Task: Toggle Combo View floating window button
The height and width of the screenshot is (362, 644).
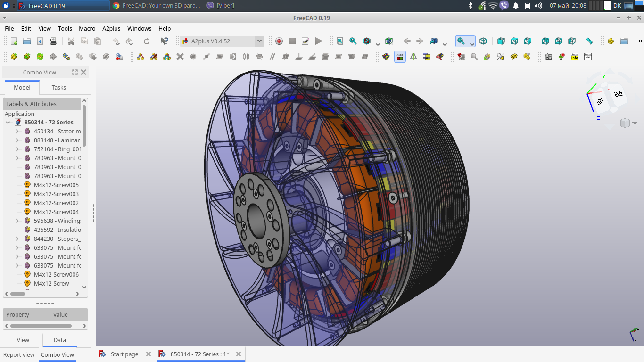Action: tap(74, 72)
